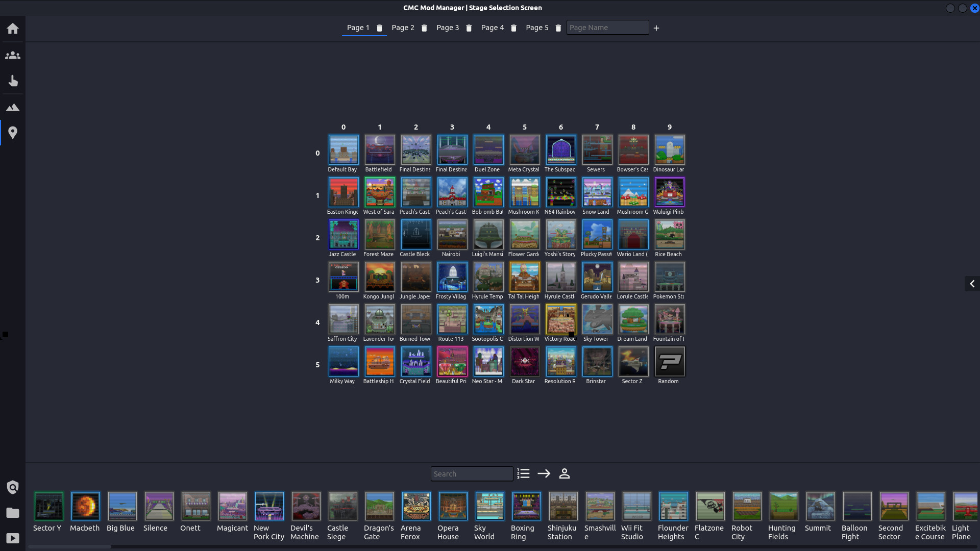This screenshot has width=980, height=551.
Task: Select the Random stage tile in grid
Action: pos(669,362)
